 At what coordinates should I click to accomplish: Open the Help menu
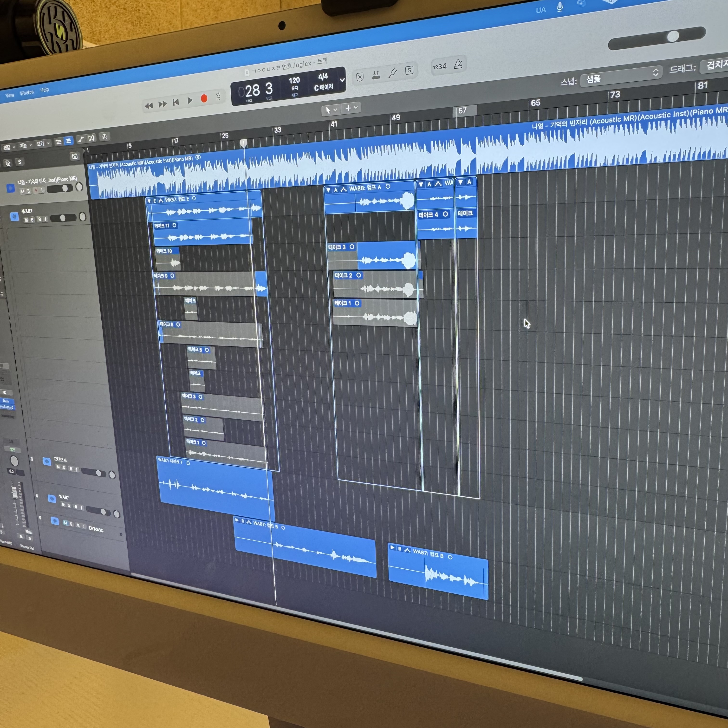pos(45,90)
